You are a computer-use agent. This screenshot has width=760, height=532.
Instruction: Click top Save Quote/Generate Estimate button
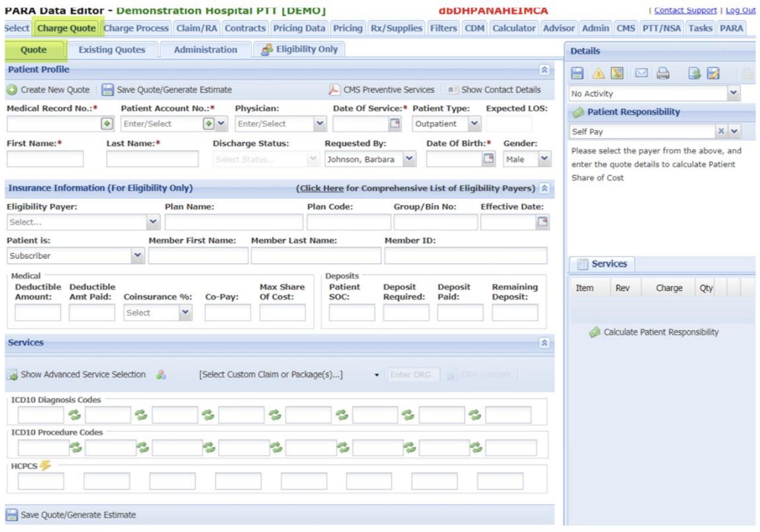pyautogui.click(x=167, y=90)
